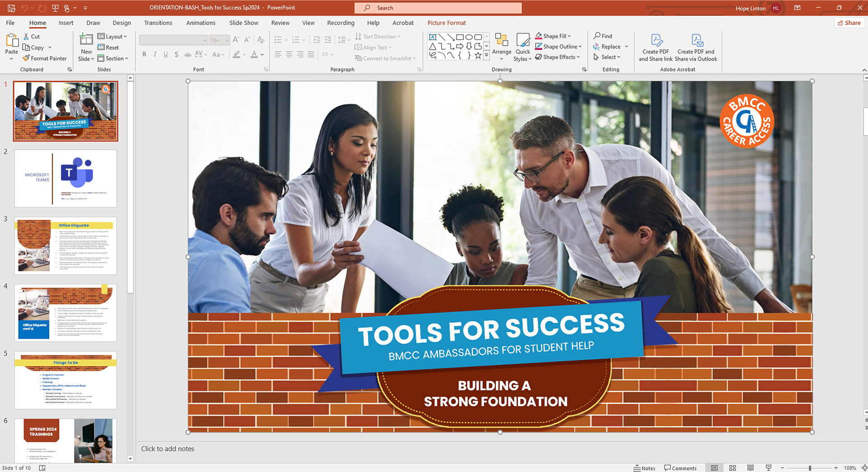
Task: Click Create PDF and Share link
Action: point(656,47)
